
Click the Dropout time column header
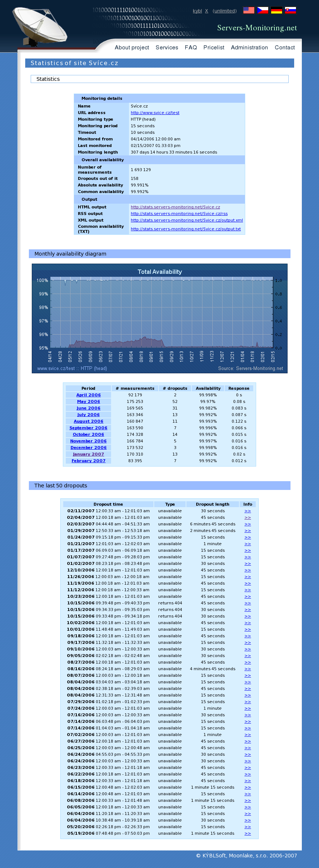click(108, 504)
